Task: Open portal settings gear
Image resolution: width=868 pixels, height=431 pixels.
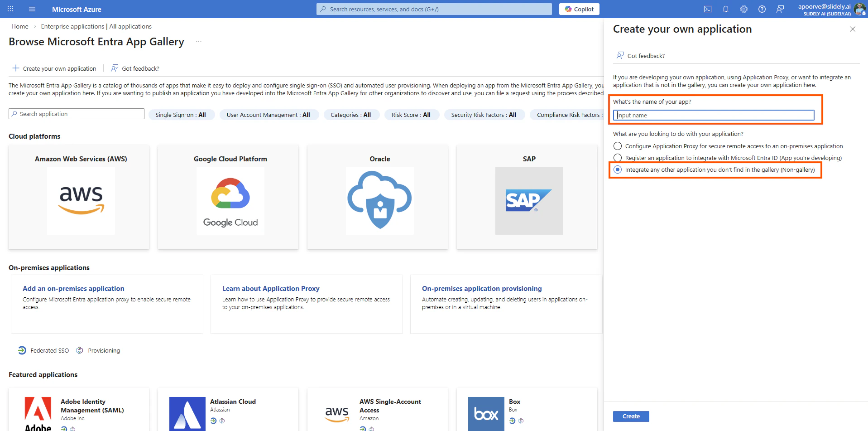Action: [x=744, y=9]
